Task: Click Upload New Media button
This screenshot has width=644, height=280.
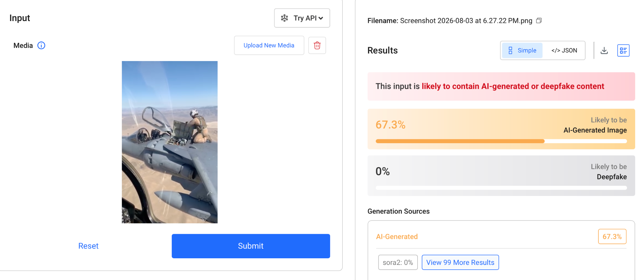Action: pos(269,45)
